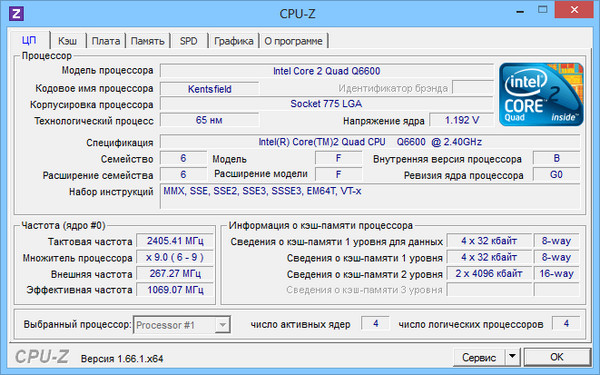This screenshot has width=600, height=375.
Task: Click the Модель процессора label
Action: 107,70
